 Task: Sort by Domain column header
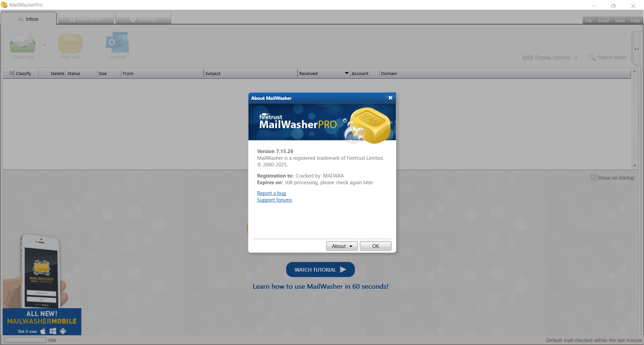tap(389, 73)
